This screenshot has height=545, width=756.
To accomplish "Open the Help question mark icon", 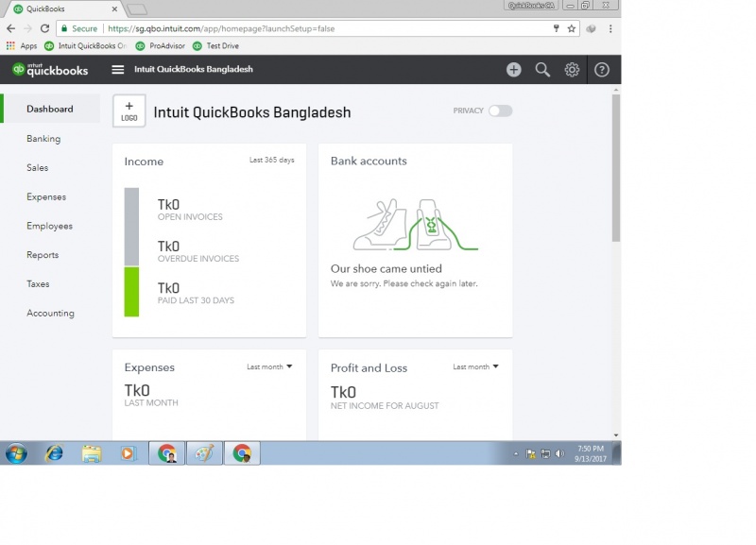I will pos(601,70).
